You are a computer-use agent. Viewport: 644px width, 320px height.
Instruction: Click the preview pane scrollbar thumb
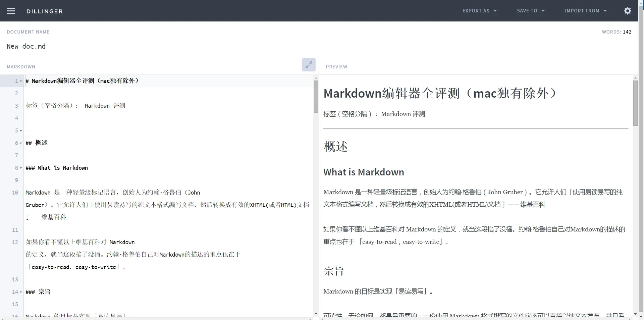[x=635, y=103]
